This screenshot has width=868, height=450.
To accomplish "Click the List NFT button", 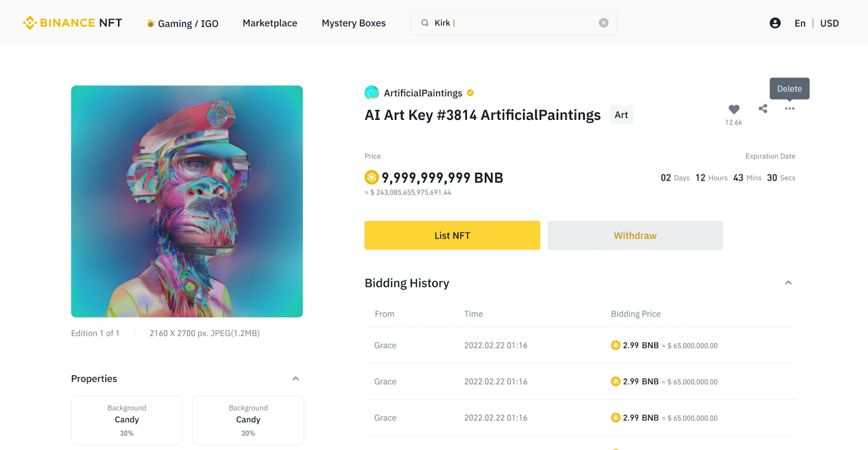I will [452, 235].
